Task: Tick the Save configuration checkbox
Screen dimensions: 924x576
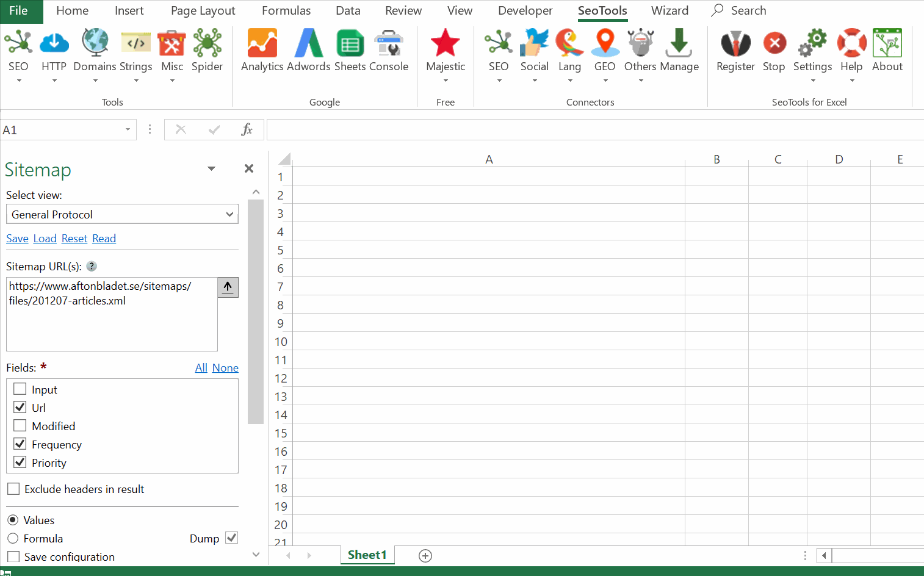Action: pyautogui.click(x=13, y=556)
